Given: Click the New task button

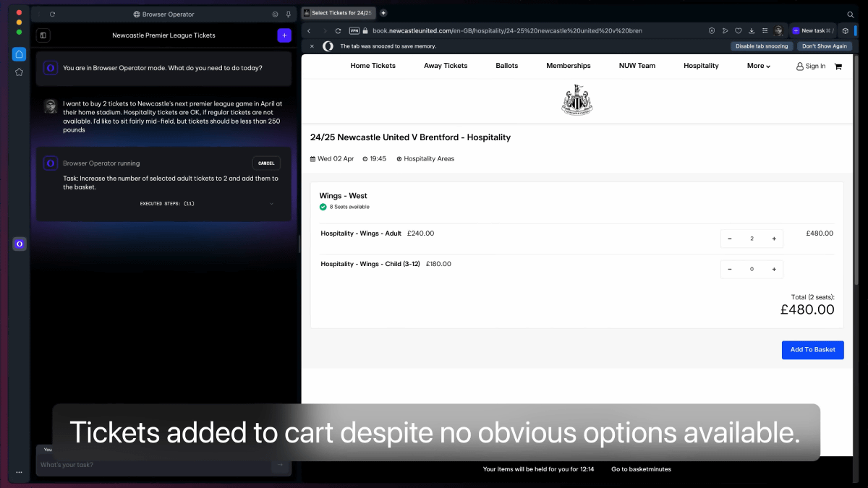Looking at the screenshot, I should [812, 31].
